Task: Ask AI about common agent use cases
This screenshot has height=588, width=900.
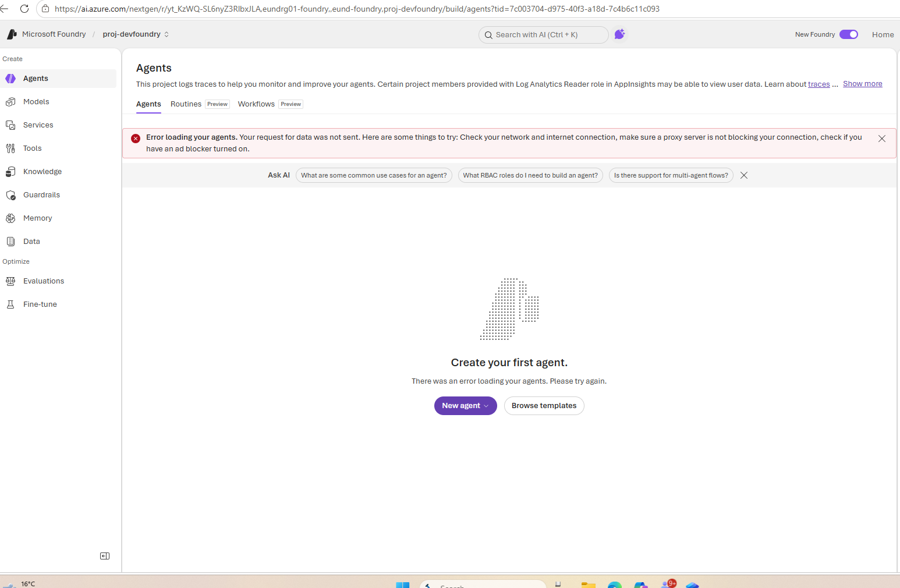Action: (x=374, y=175)
